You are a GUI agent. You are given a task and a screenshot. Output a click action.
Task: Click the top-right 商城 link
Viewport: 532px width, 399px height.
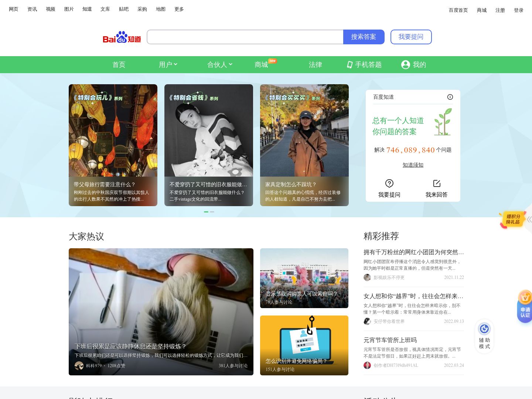pos(482,10)
